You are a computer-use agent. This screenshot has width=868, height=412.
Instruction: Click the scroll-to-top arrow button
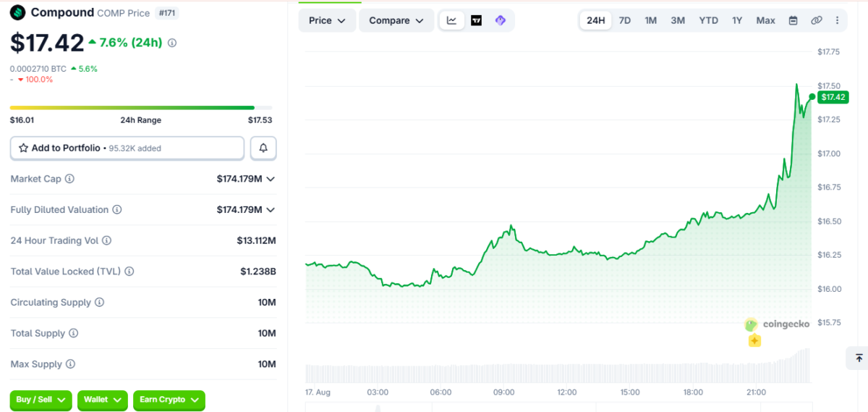pyautogui.click(x=859, y=358)
